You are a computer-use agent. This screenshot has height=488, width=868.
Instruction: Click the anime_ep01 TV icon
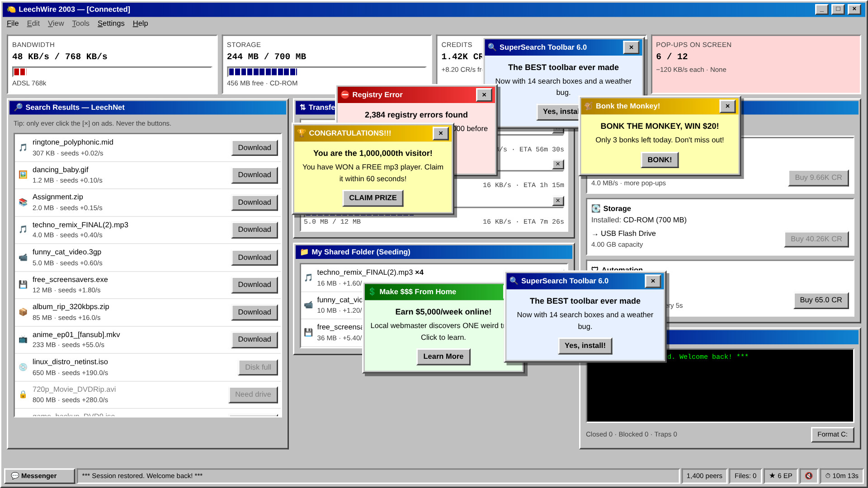point(23,340)
